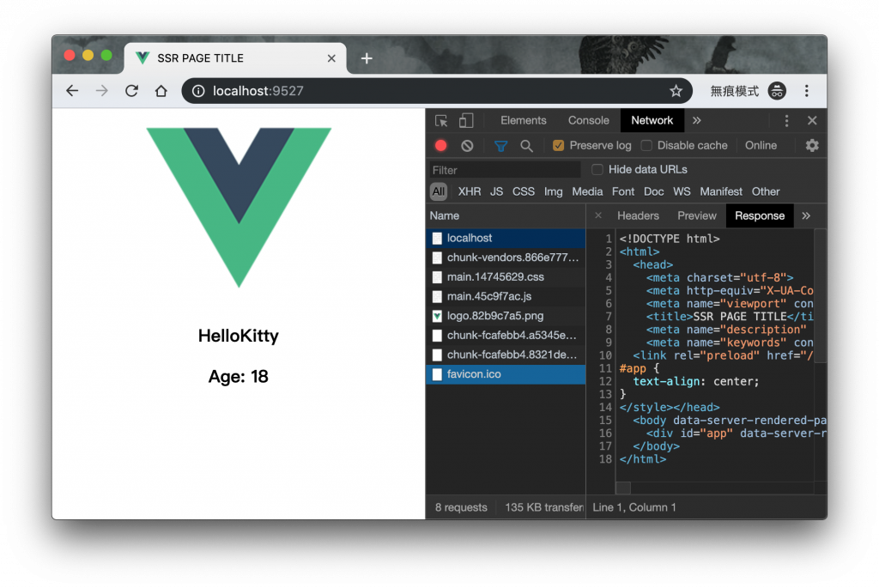The image size is (879, 588).
Task: Select the All filter type
Action: click(x=439, y=191)
